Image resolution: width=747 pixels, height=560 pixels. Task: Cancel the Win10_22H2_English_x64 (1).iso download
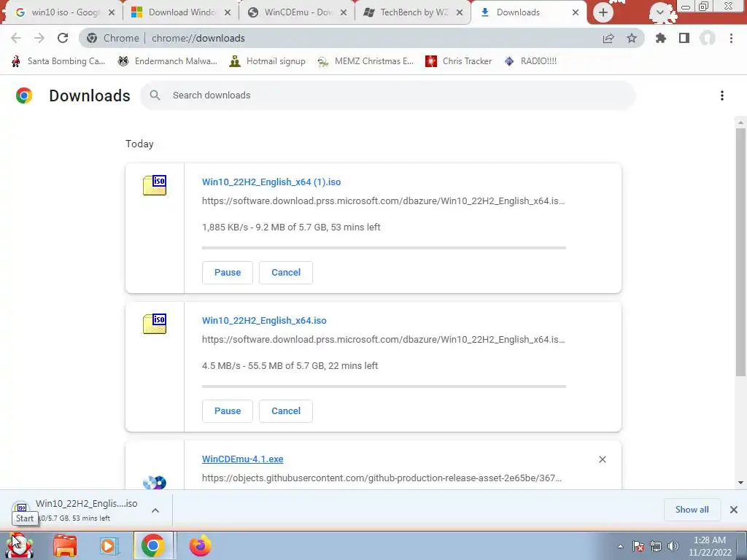(286, 273)
